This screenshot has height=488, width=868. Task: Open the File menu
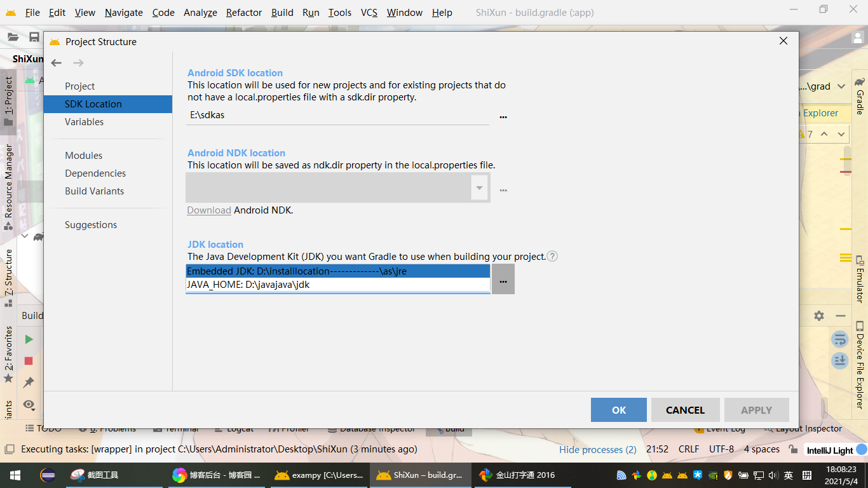(32, 13)
